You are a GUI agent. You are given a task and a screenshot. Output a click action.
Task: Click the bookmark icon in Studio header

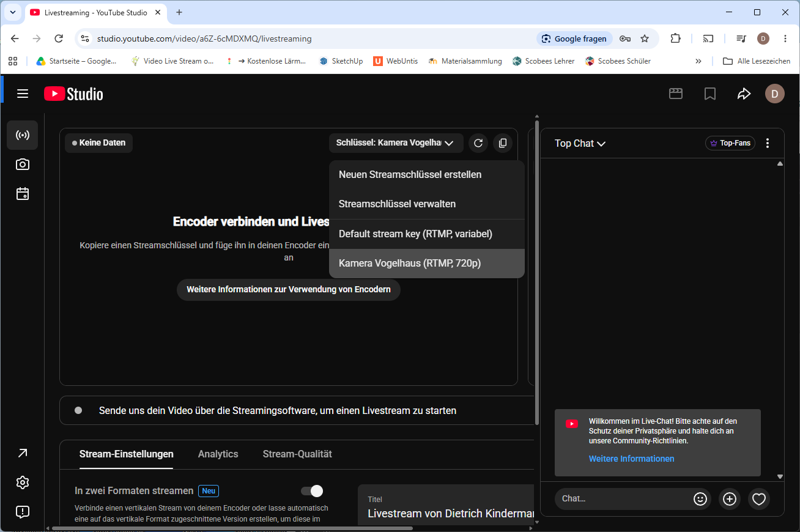pyautogui.click(x=710, y=94)
